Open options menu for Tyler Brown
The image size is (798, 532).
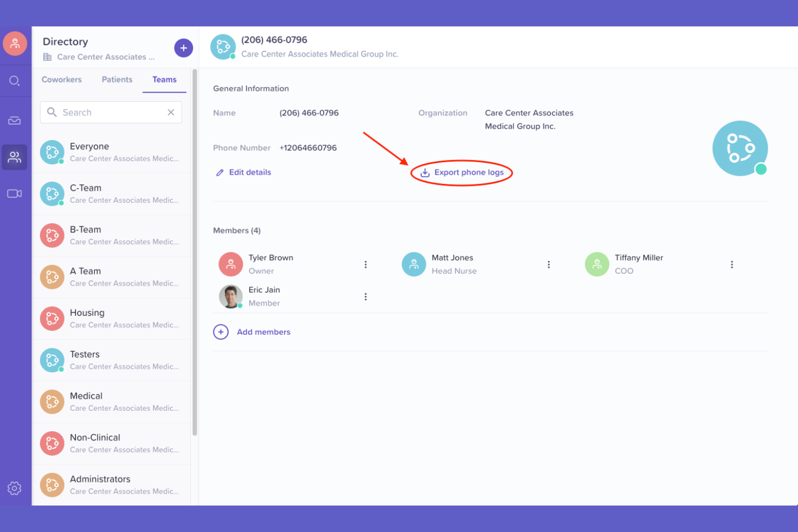pyautogui.click(x=366, y=265)
